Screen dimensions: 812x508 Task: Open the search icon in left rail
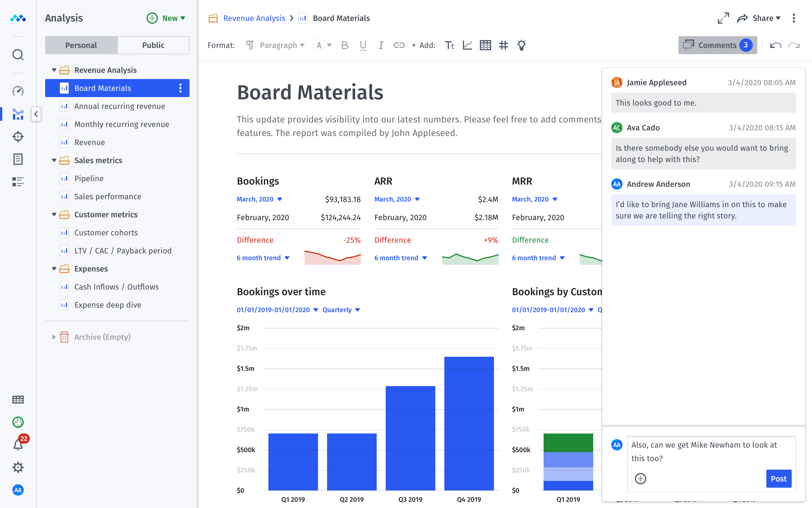click(18, 54)
